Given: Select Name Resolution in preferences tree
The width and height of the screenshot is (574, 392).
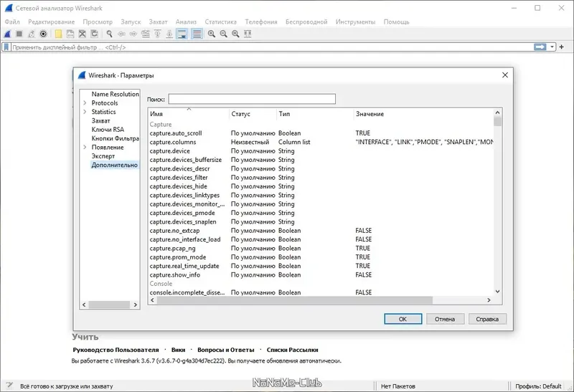Looking at the screenshot, I should [115, 94].
